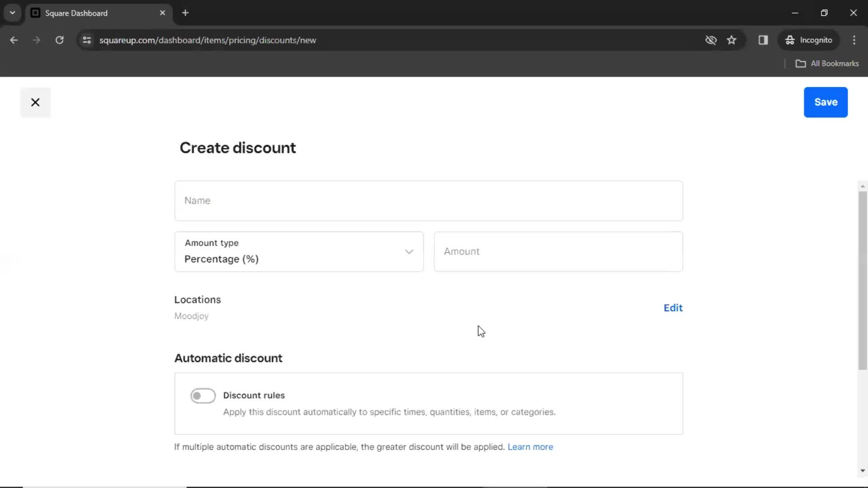Viewport: 868px width, 488px height.
Task: Click the Learn more link
Action: click(x=530, y=447)
